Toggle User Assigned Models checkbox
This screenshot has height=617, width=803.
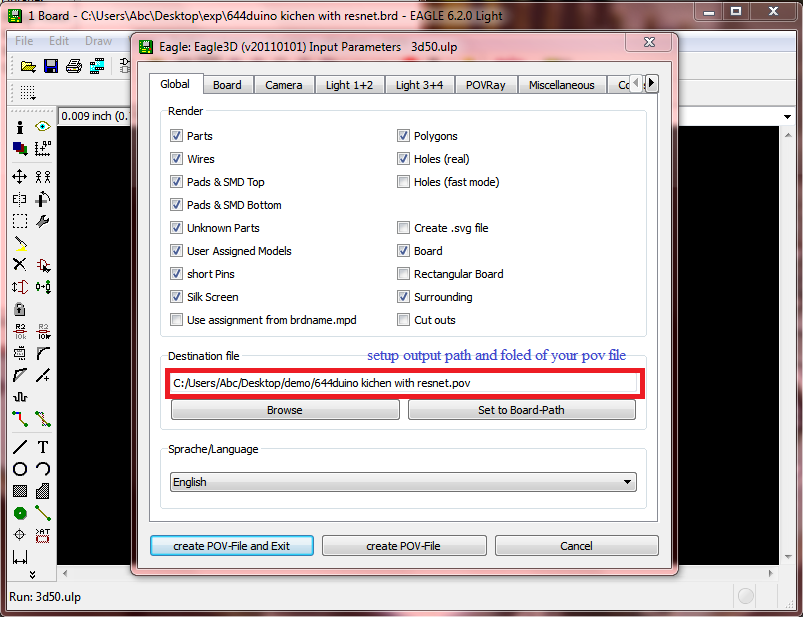click(x=176, y=251)
